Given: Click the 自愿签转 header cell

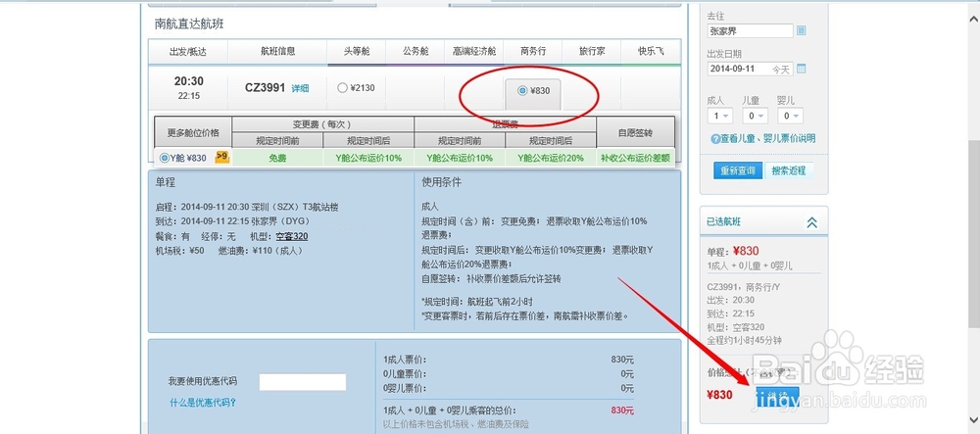Looking at the screenshot, I should coord(635,132).
